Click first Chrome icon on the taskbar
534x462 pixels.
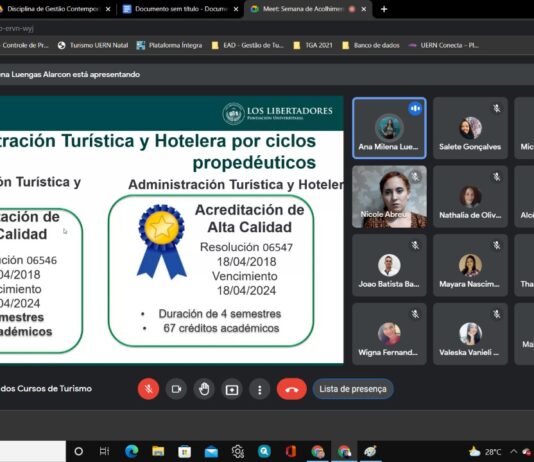point(317,451)
